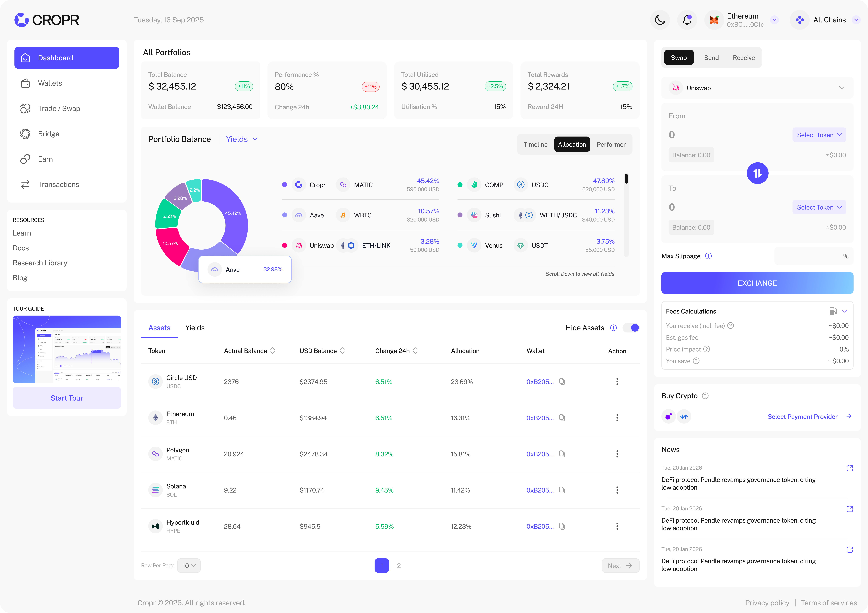868x613 pixels.
Task: Open To Select Token dropdown
Action: 819,207
